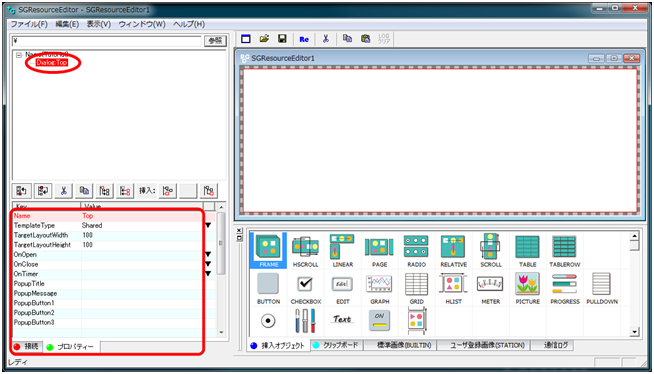
Task: Select the radio button dot object
Action: [x=268, y=321]
